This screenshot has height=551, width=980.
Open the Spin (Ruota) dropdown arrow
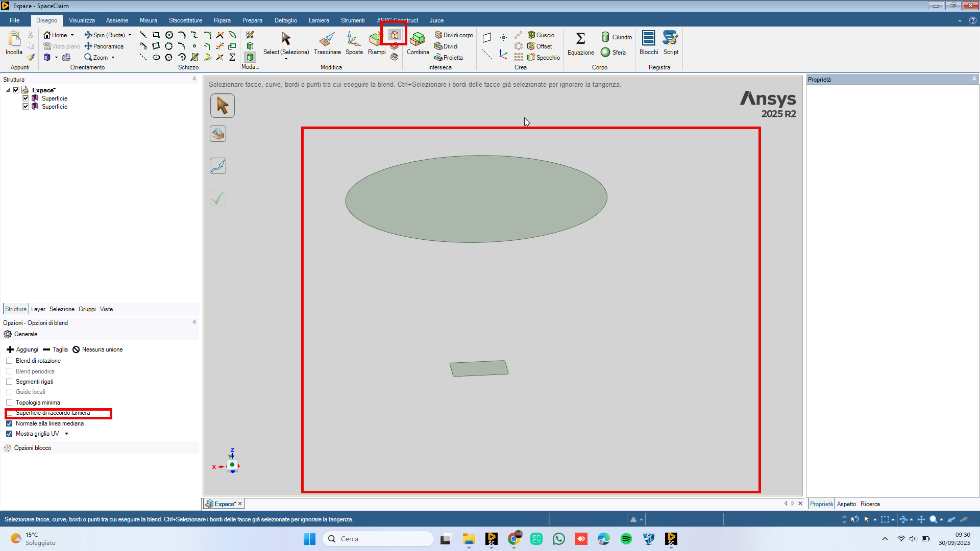[130, 35]
